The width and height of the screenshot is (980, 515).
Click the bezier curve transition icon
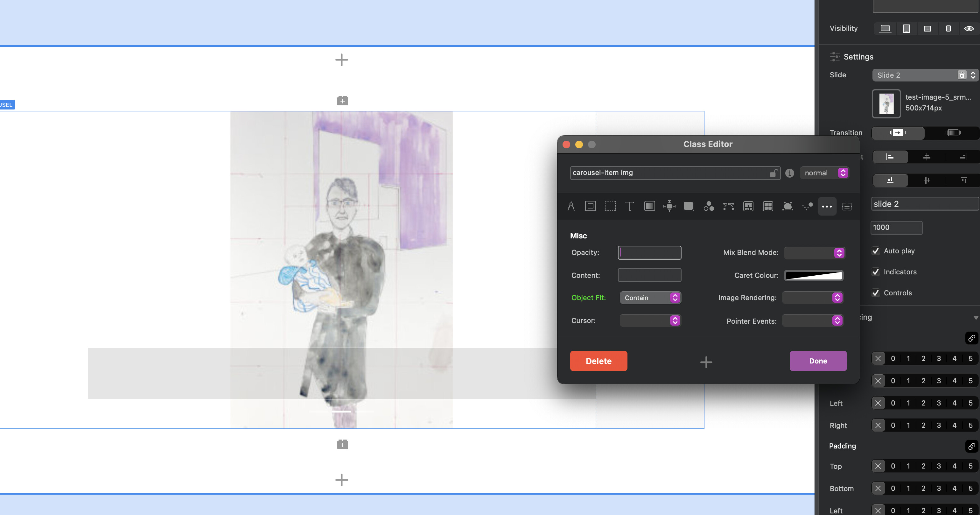[728, 206]
